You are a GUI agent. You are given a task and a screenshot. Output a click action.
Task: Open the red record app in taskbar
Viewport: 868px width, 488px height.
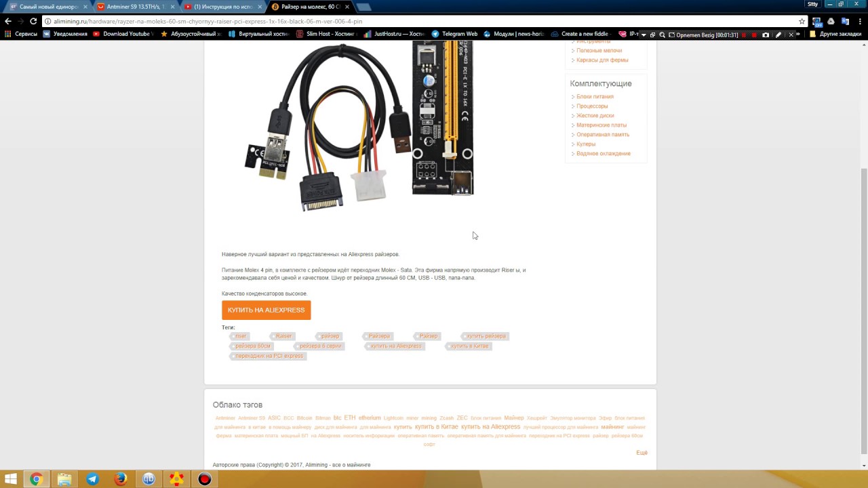[x=205, y=479]
